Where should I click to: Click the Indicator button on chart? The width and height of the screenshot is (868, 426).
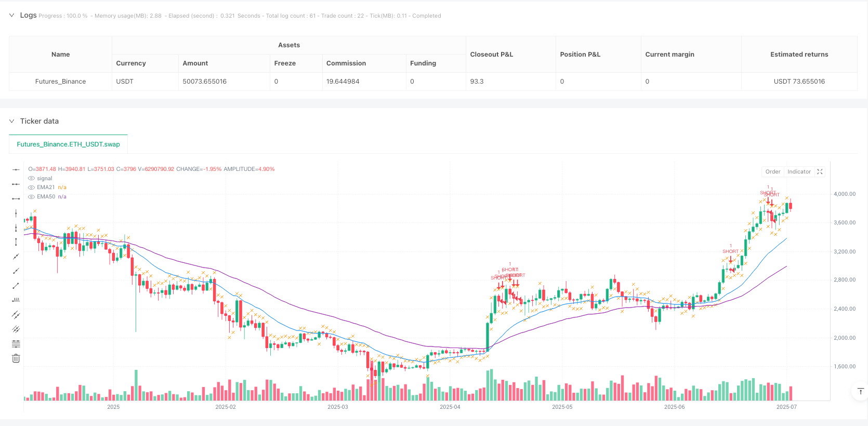pyautogui.click(x=799, y=172)
